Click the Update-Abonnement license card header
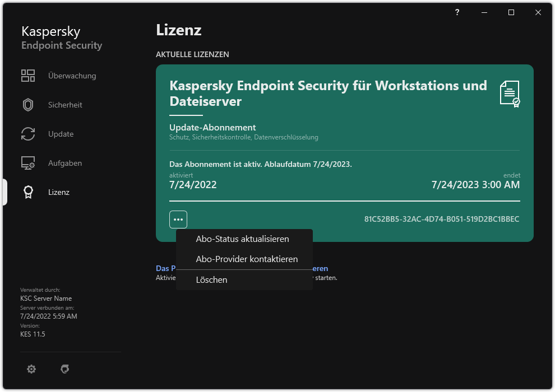Image resolution: width=555 pixels, height=392 pixels. (x=212, y=128)
